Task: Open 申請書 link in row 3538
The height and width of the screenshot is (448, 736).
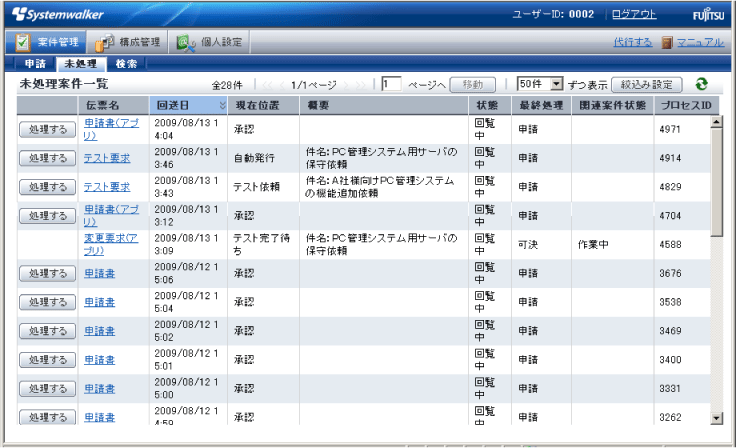Action: tap(100, 302)
